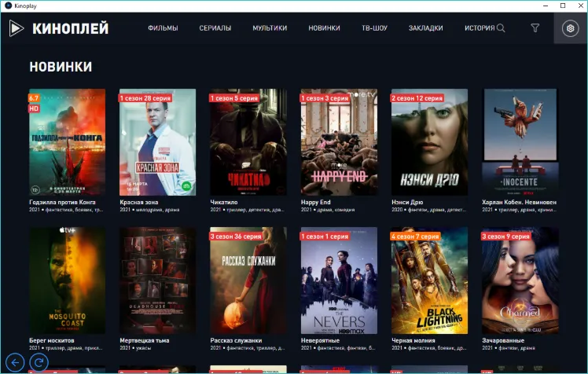The image size is (588, 374).
Task: Click the НОВИНКИ page heading
Action: click(x=61, y=67)
